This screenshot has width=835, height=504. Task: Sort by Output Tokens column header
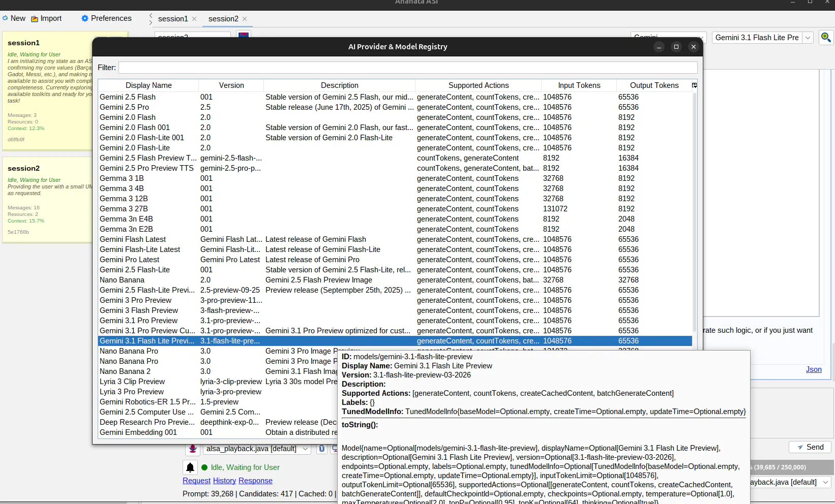click(x=654, y=85)
